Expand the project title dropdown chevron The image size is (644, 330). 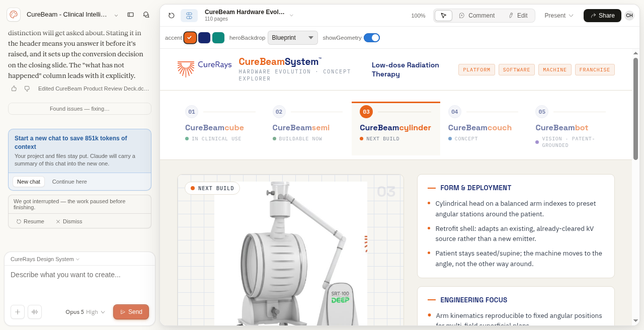click(116, 15)
